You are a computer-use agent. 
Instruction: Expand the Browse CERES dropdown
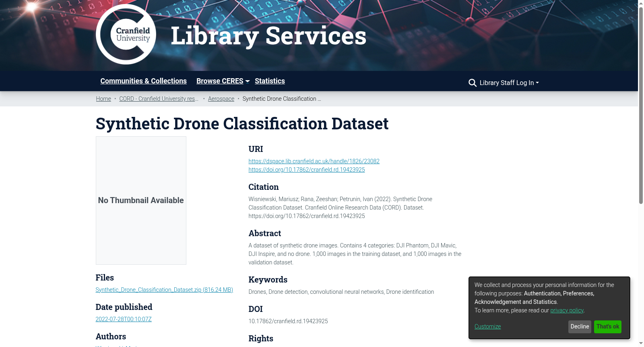(x=223, y=81)
